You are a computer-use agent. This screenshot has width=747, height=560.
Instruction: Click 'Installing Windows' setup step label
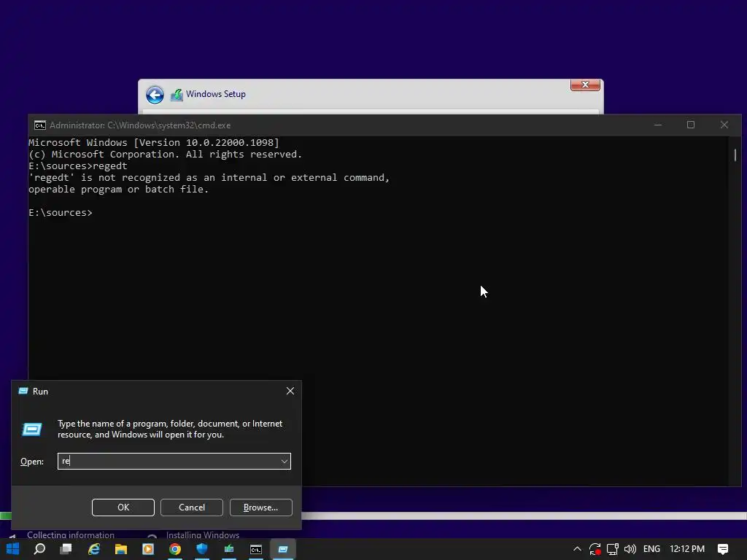click(203, 534)
